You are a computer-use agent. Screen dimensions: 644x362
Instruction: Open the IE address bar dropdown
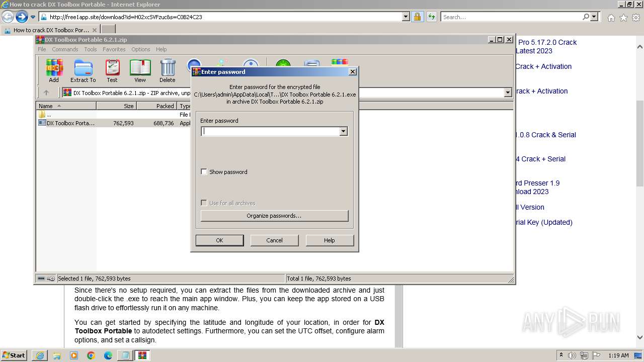(x=406, y=17)
